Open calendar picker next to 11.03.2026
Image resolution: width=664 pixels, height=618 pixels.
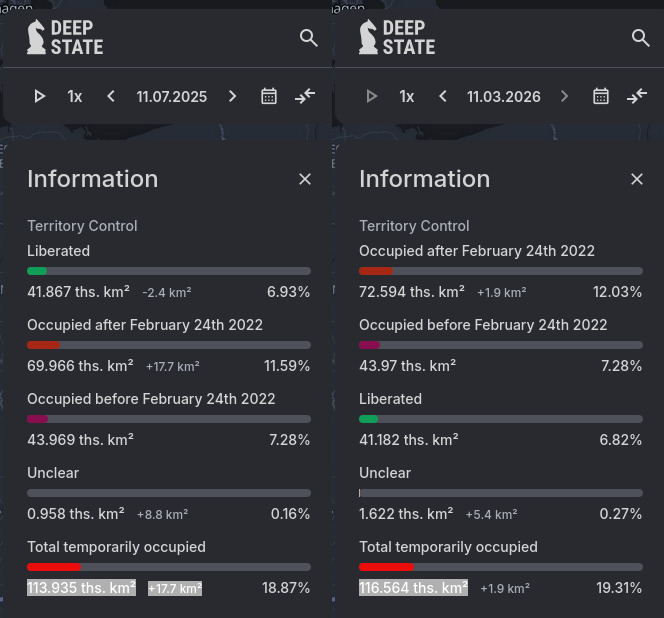(x=601, y=96)
